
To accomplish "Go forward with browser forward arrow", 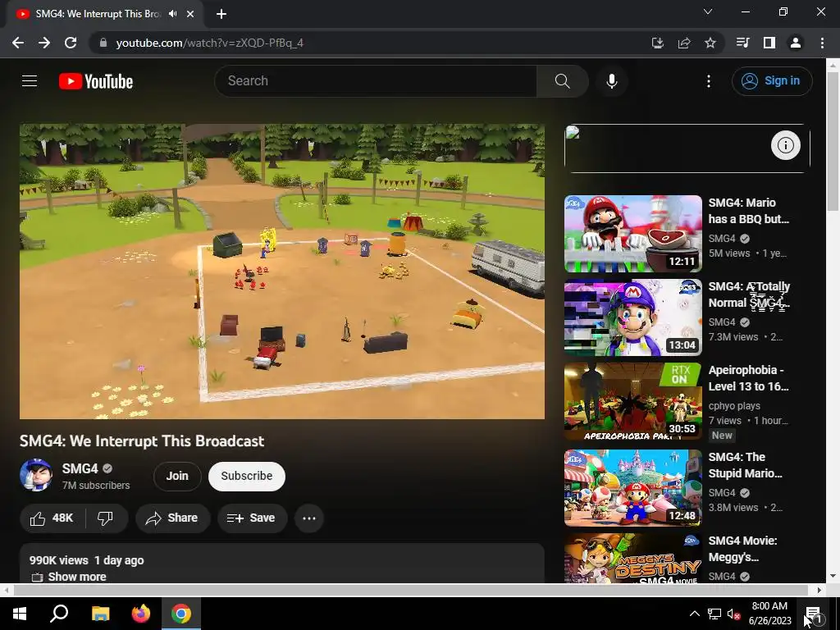I will pos(44,43).
